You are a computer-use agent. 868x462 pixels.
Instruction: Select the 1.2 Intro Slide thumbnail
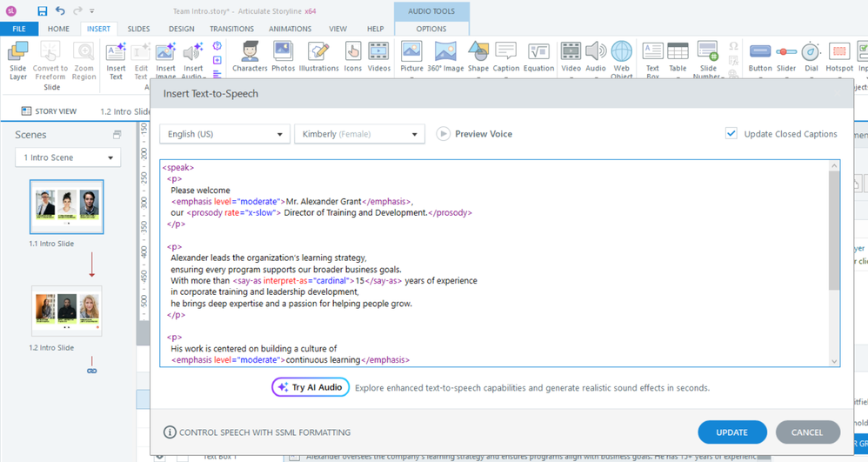[x=67, y=310]
